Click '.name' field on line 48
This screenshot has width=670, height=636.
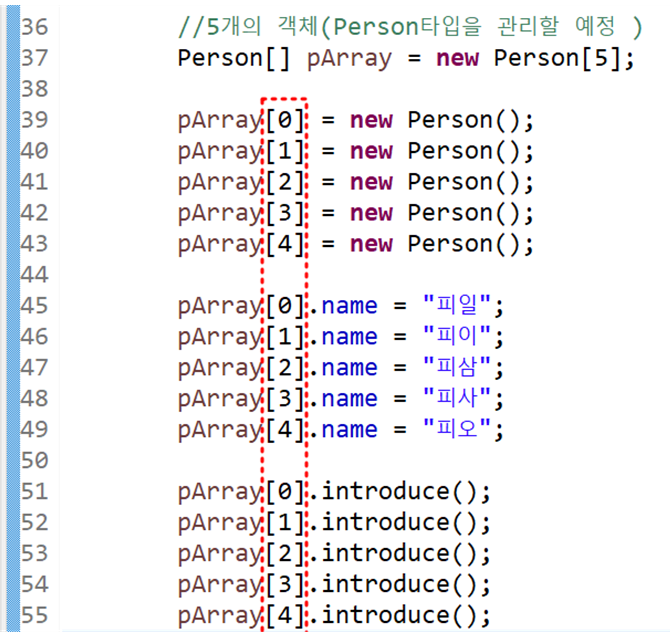344,399
